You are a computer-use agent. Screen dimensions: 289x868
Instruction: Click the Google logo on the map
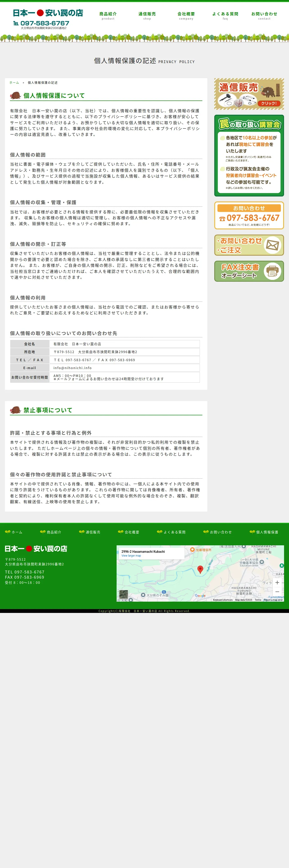tap(200, 595)
